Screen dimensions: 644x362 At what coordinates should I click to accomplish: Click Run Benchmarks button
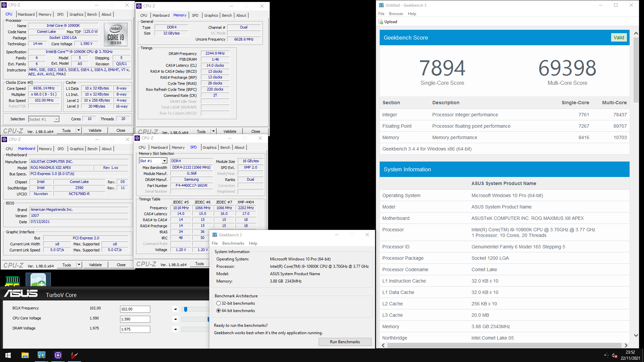[x=345, y=342]
